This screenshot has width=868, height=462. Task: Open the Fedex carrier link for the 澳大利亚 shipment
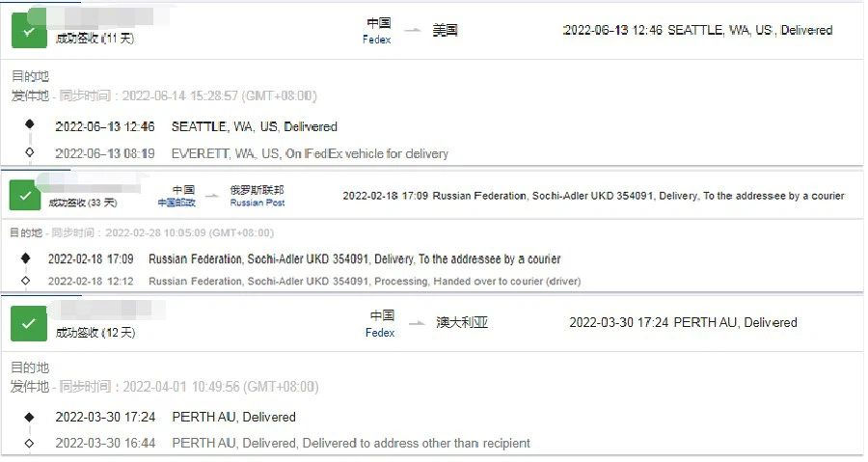coord(380,333)
